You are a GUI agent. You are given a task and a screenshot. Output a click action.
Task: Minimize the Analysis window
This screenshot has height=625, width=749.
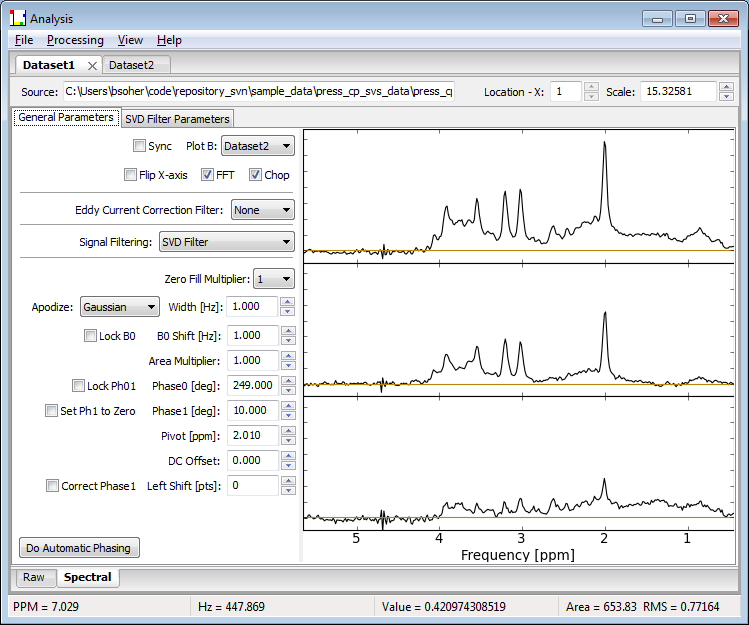[657, 19]
